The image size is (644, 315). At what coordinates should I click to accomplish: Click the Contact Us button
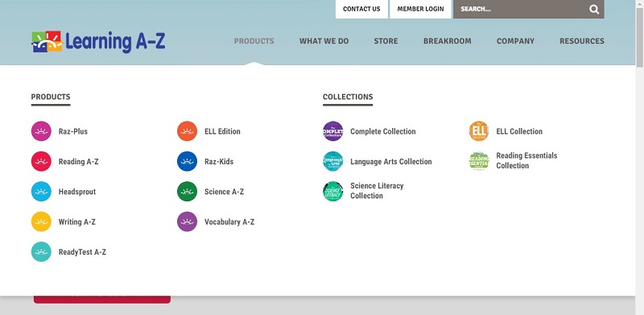361,9
